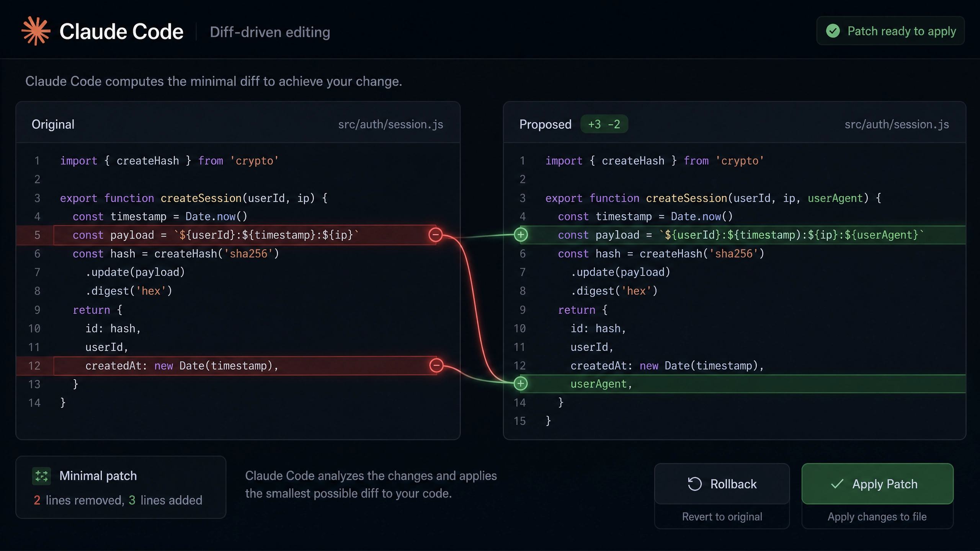Click the src/auth/session.js path in Proposed panel
This screenshot has width=980, height=551.
(x=897, y=124)
